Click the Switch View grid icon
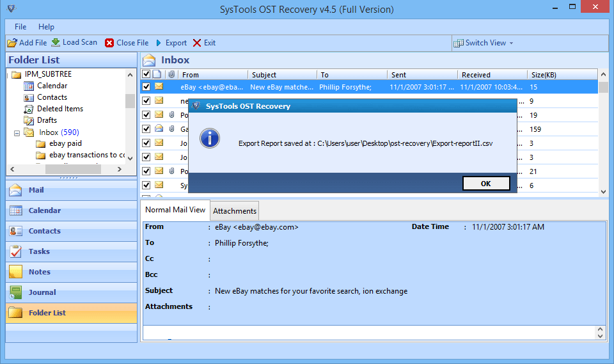This screenshot has width=614, height=364. tap(458, 43)
